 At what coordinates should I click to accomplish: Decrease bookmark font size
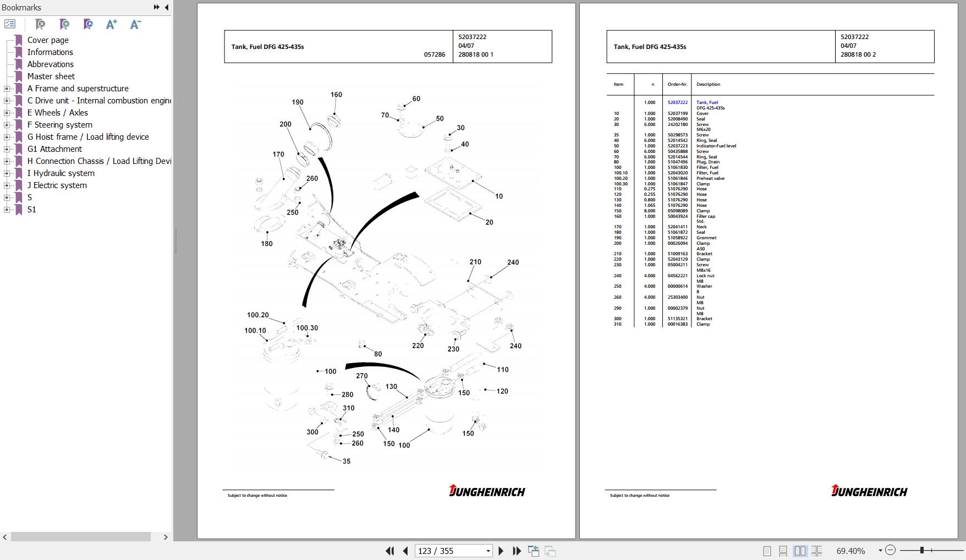[x=135, y=24]
